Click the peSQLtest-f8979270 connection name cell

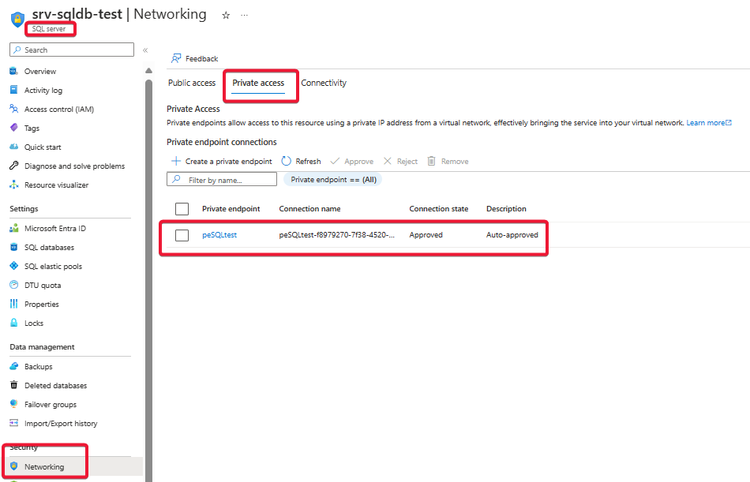click(337, 235)
